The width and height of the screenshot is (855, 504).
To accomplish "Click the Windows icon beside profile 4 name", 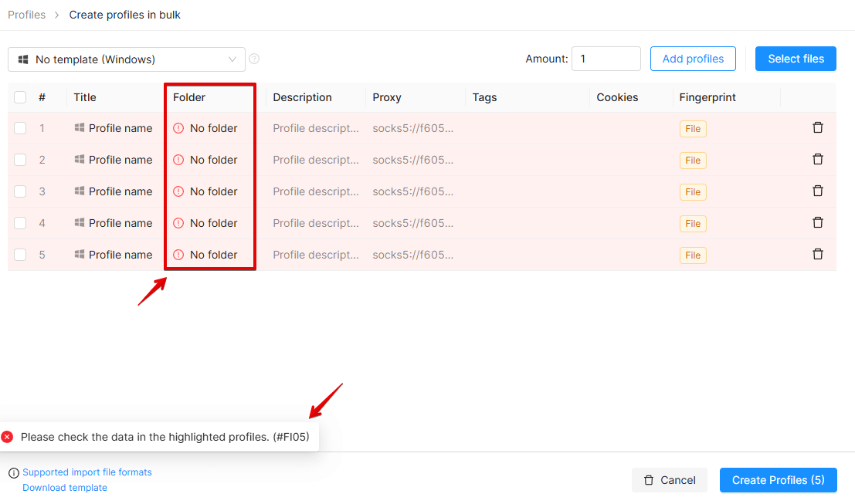I will click(79, 222).
